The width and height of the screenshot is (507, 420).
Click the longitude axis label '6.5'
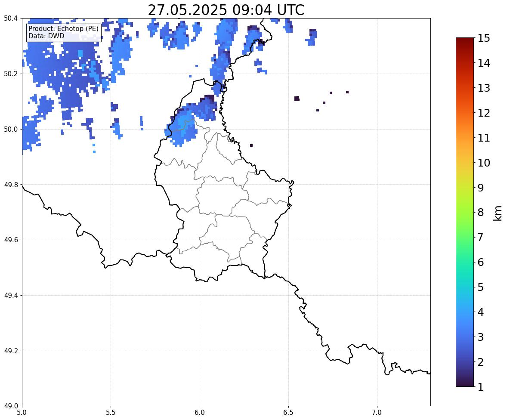(288, 413)
